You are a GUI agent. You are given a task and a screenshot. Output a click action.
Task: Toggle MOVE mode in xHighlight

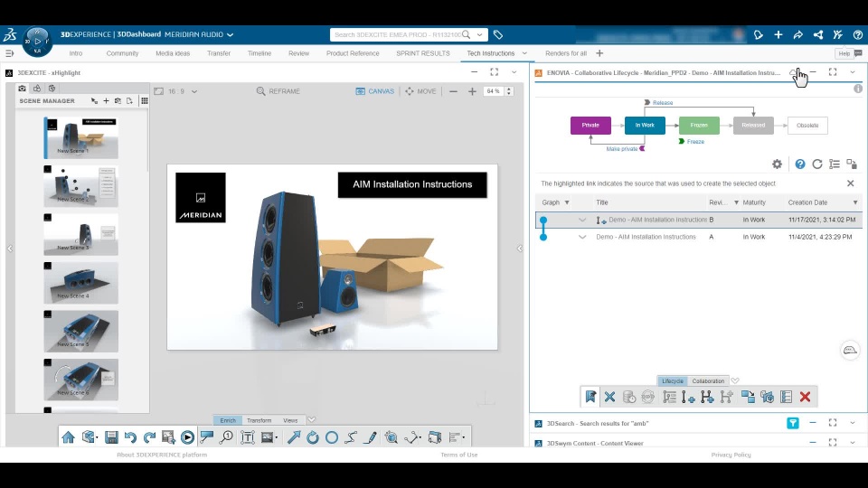tap(420, 91)
